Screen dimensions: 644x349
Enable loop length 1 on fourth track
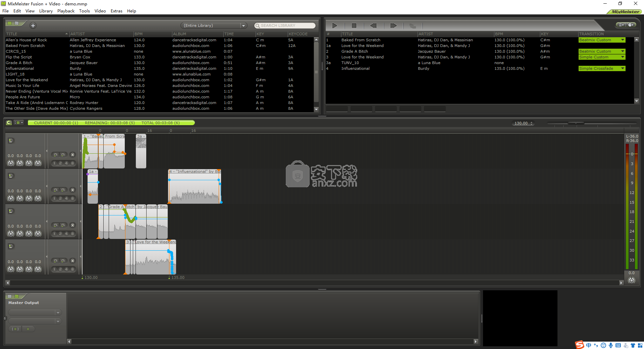[x=54, y=269]
